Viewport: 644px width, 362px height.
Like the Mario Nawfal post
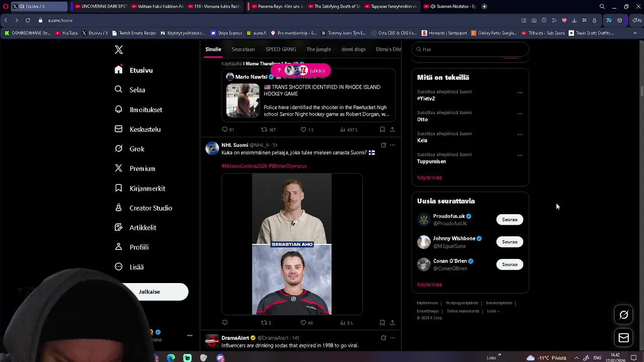(x=307, y=130)
